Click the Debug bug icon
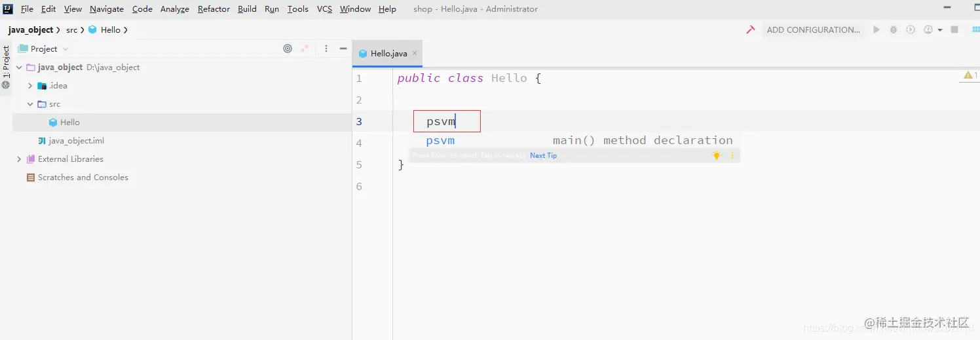 (x=894, y=29)
